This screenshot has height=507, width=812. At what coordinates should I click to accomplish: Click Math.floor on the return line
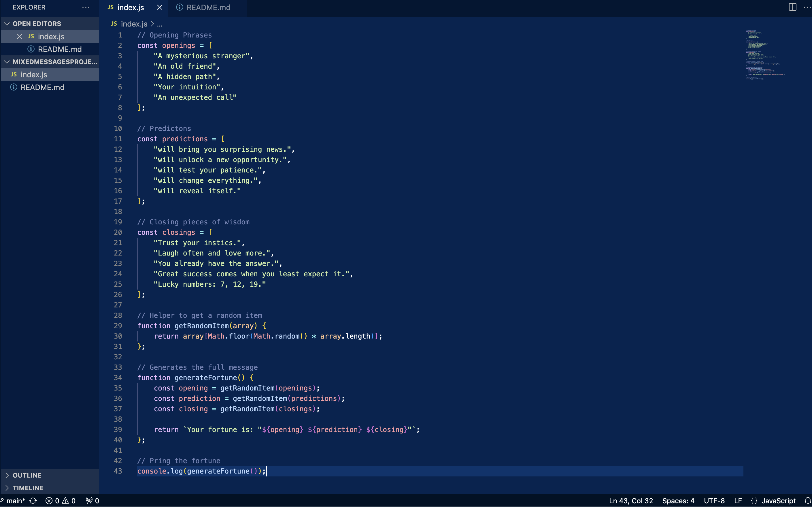coord(229,336)
